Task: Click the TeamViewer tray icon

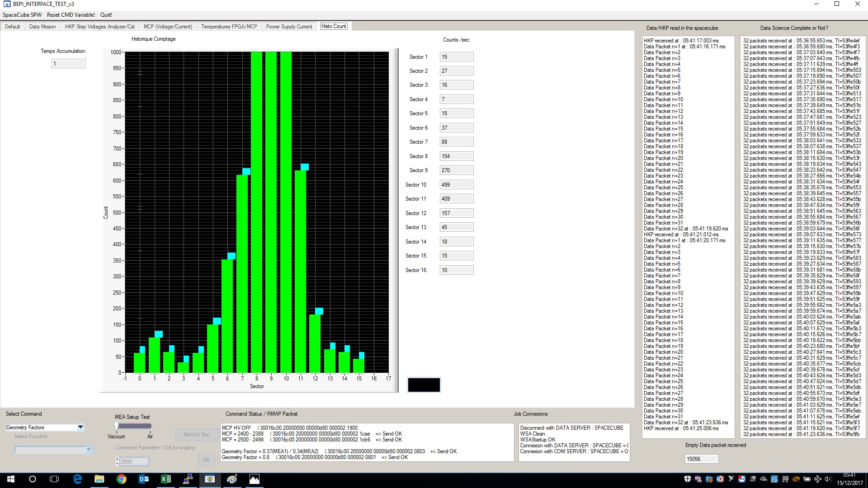Action: tap(742, 479)
